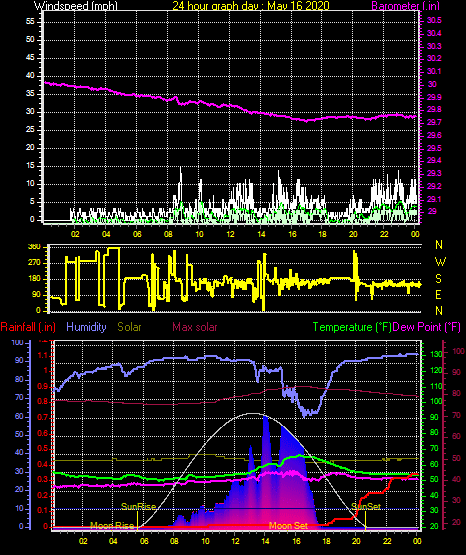Image resolution: width=466 pixels, height=555 pixels.
Task: Click the Moon Rise marker label
Action: coord(112,526)
